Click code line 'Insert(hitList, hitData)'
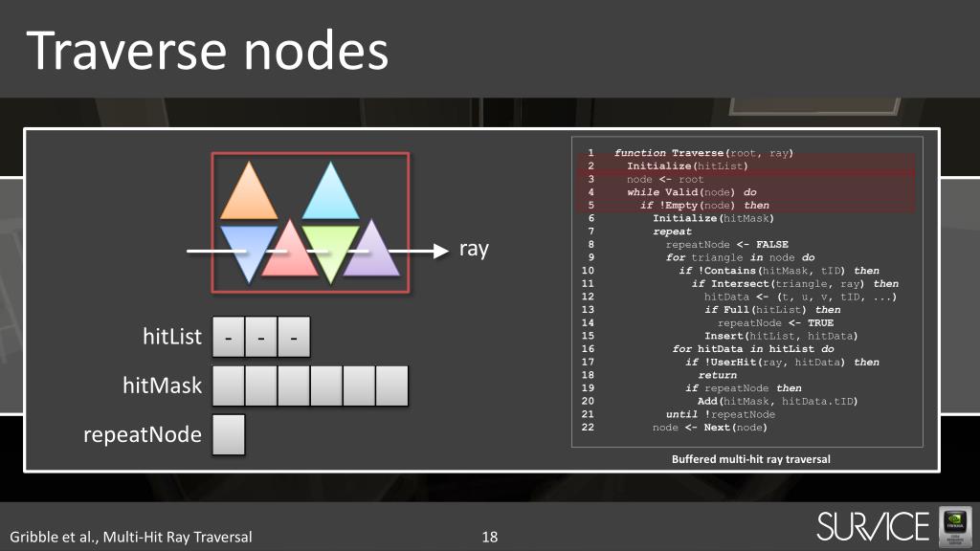Viewport: 980px width, 551px height. pos(781,336)
